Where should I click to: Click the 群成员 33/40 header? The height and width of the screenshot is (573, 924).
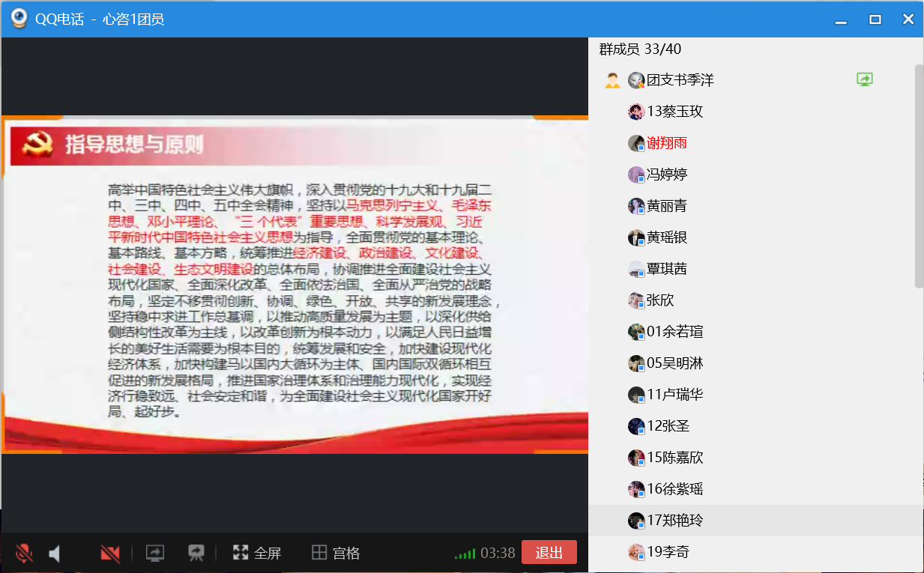coord(640,49)
